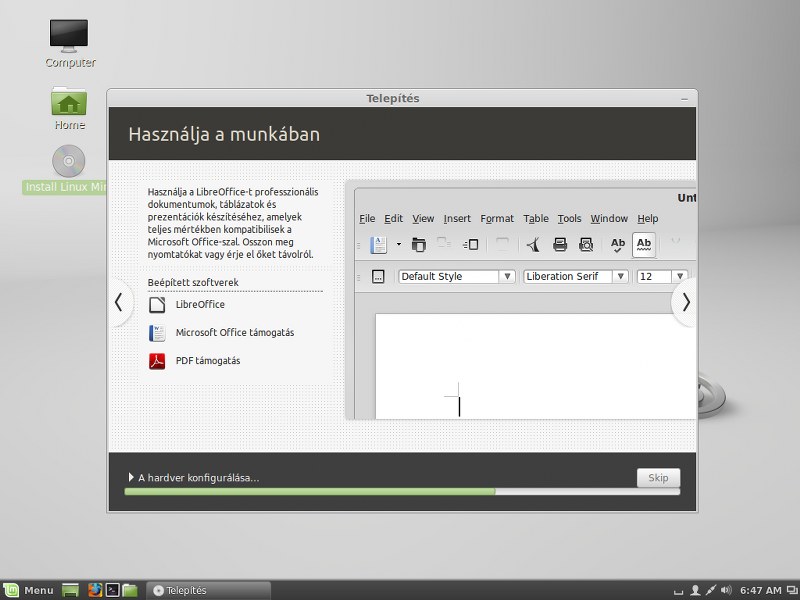800x600 pixels.
Task: Click the LibreOffice screenshot in the slideshow
Action: [x=520, y=300]
